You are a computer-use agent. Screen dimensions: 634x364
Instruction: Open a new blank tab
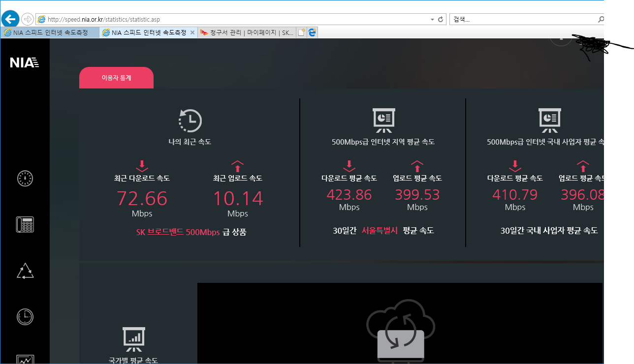[301, 32]
